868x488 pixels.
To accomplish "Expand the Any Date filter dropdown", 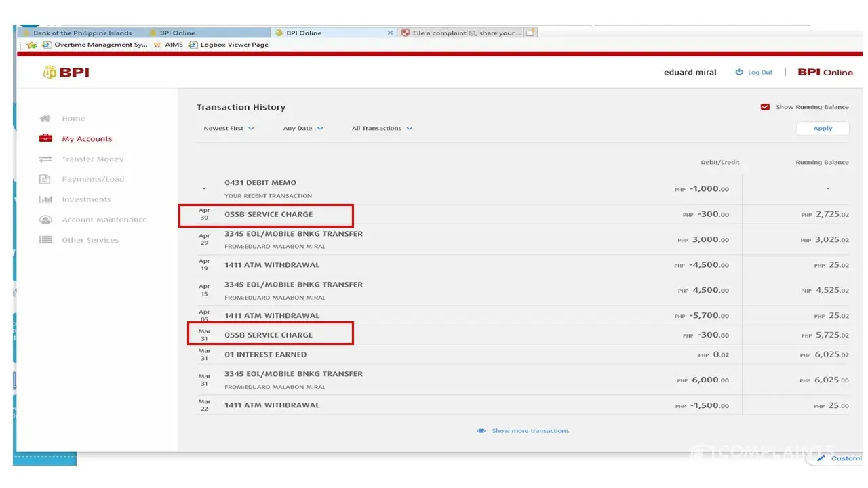I will pos(303,129).
